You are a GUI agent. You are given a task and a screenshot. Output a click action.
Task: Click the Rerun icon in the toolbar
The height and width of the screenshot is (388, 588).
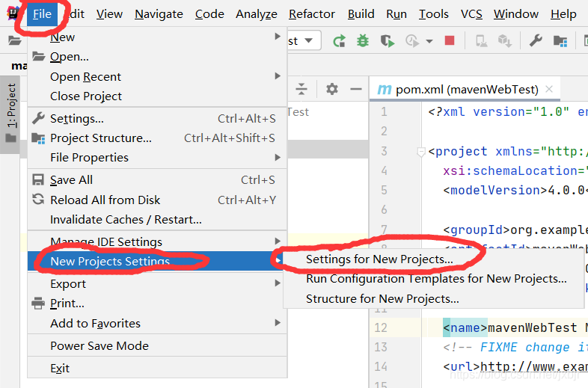pyautogui.click(x=339, y=41)
